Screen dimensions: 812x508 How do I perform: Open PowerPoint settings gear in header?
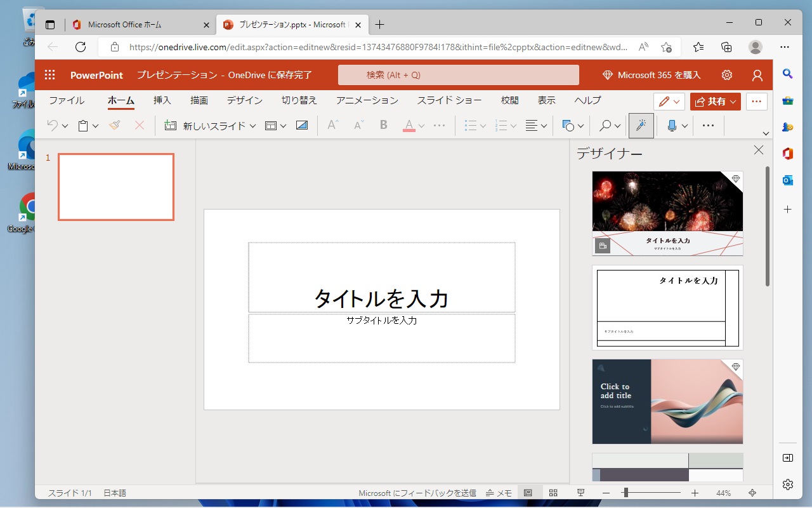click(x=727, y=75)
